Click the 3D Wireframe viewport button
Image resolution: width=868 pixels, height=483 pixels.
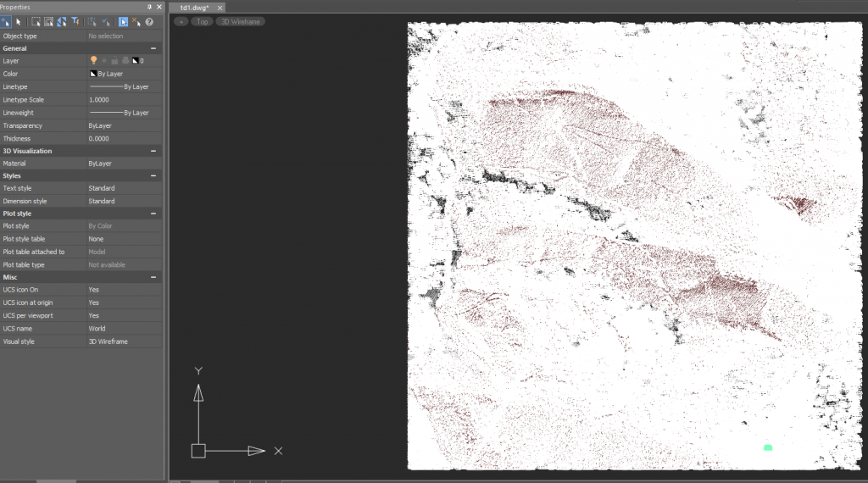coord(240,21)
